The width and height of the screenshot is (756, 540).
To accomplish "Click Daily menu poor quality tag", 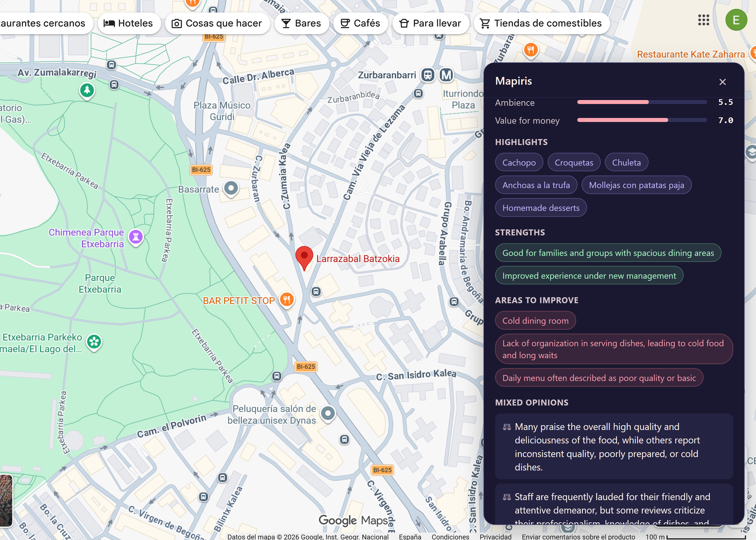I will pyautogui.click(x=599, y=378).
